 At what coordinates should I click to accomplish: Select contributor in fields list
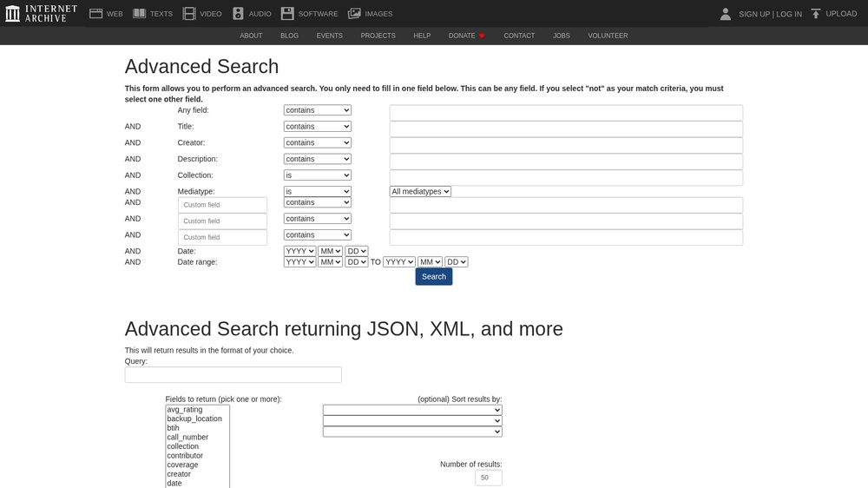coord(197,455)
